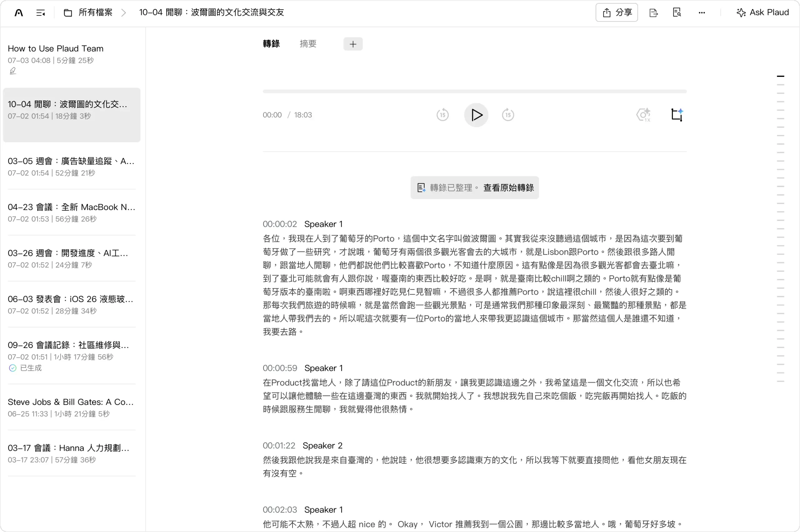The height and width of the screenshot is (532, 800).
Task: Click the paragraph starting 在Product找當地人
Action: (474, 395)
